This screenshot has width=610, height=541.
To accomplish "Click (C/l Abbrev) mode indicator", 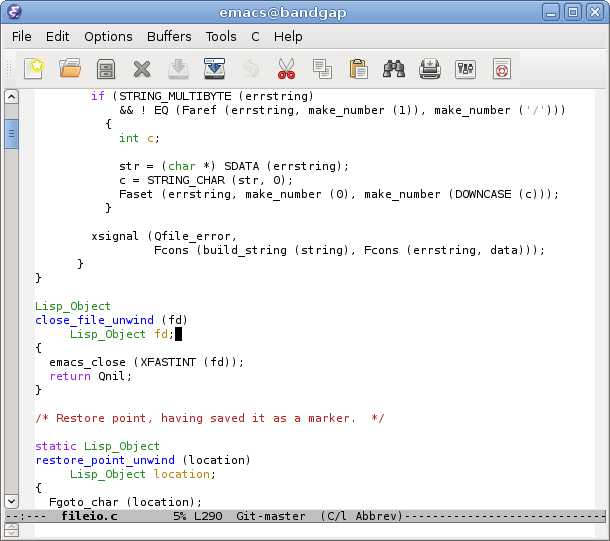I will tap(361, 516).
